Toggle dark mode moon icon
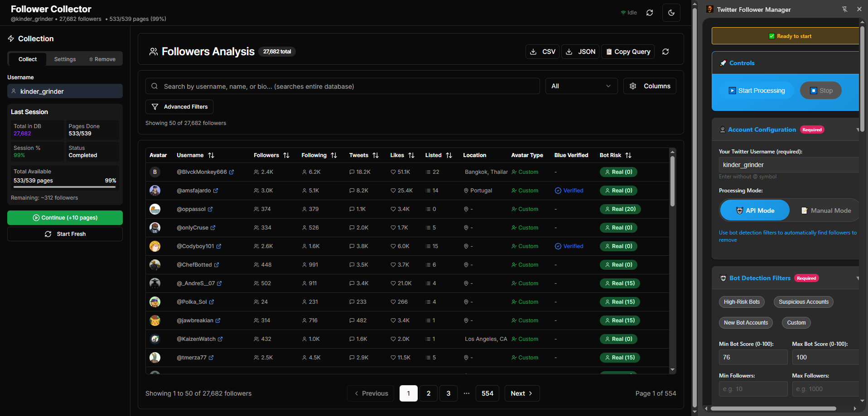Viewport: 868px width, 416px height. click(x=671, y=13)
